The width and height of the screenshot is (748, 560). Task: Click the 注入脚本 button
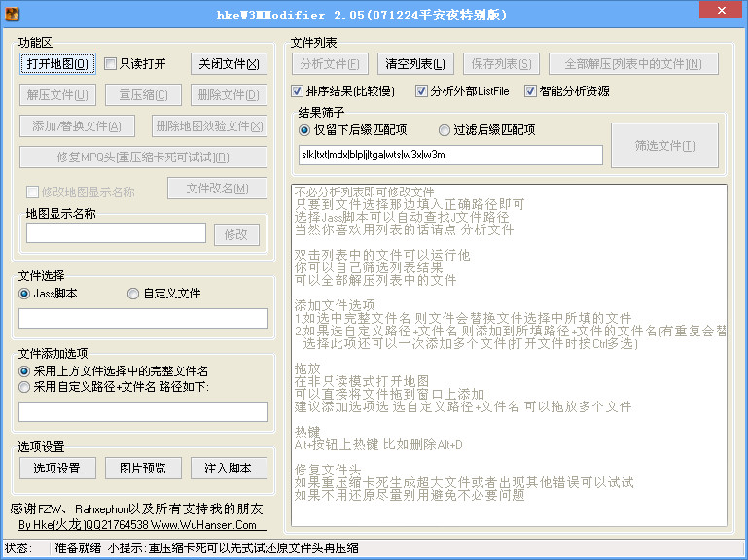[229, 469]
